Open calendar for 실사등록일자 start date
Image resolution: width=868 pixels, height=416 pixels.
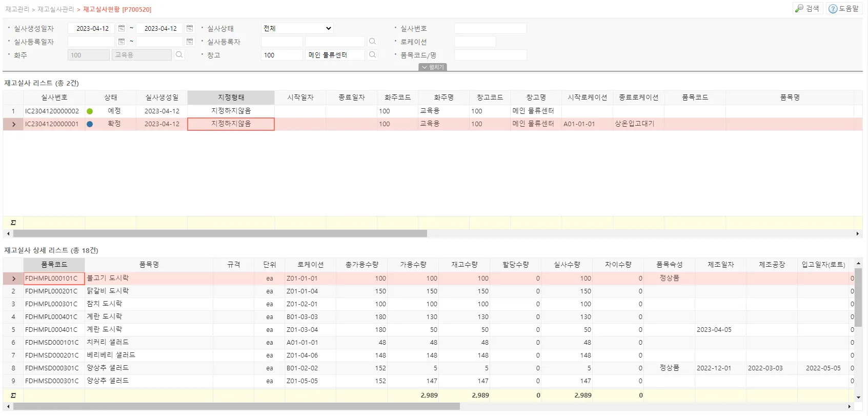[x=122, y=42]
